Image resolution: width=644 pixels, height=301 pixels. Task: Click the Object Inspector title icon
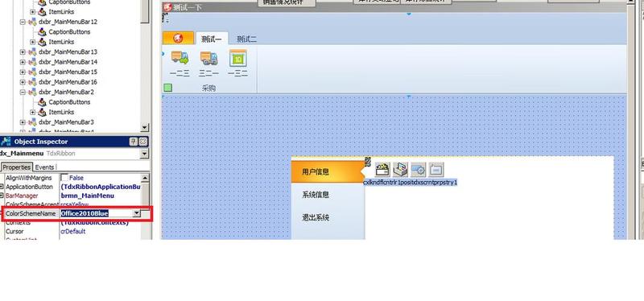click(x=6, y=142)
